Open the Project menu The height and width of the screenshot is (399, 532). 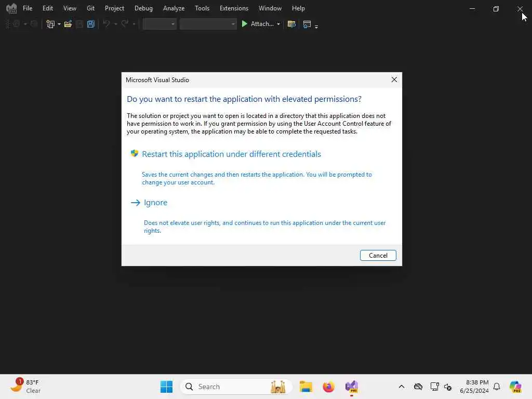point(114,8)
